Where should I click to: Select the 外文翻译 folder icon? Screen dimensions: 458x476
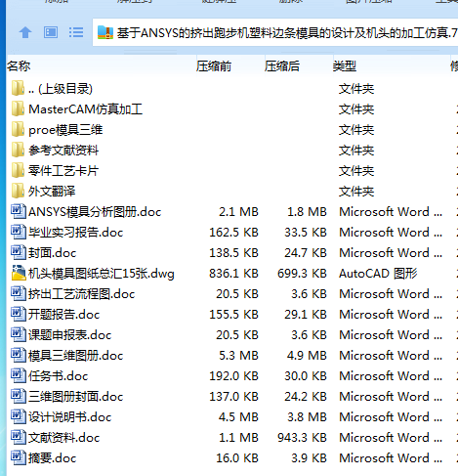(x=18, y=191)
